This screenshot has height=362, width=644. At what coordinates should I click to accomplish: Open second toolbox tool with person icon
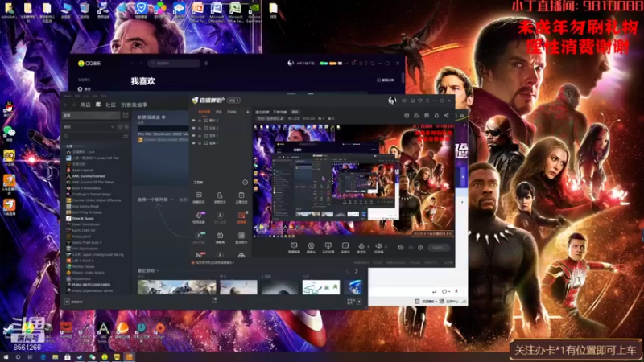pyautogui.click(x=220, y=196)
